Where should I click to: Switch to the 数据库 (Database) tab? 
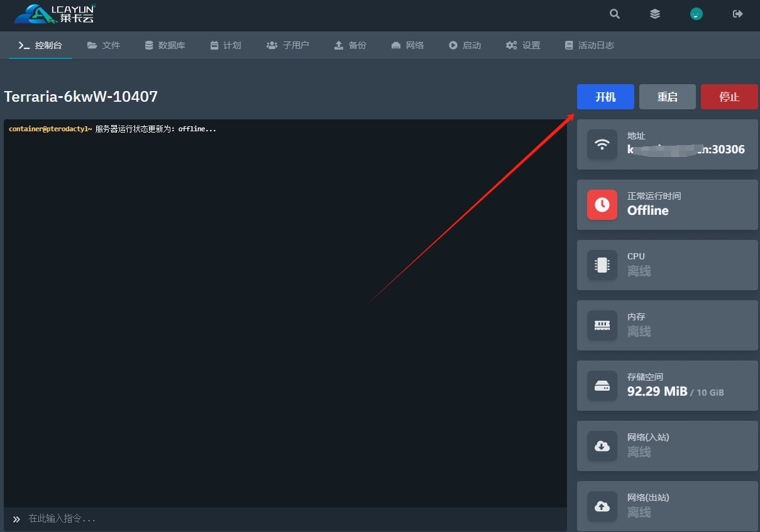(165, 45)
